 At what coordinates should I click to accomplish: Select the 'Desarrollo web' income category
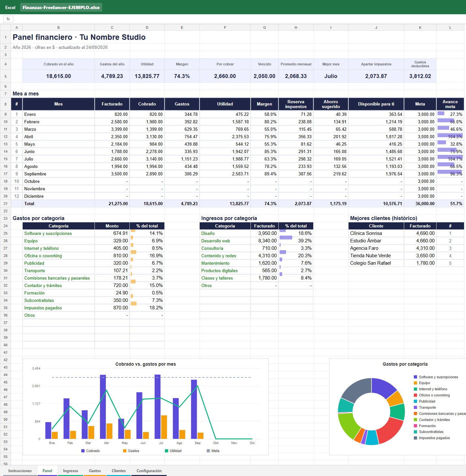pyautogui.click(x=225, y=241)
